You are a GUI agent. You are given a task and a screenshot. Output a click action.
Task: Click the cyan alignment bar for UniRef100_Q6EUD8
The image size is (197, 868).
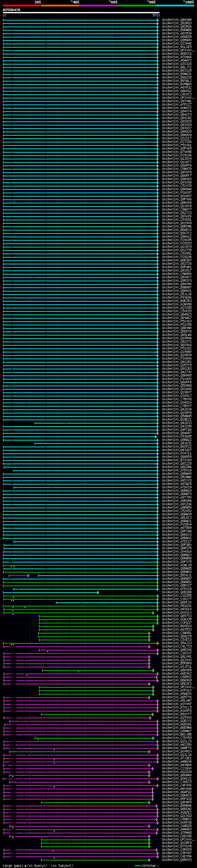pyautogui.click(x=51, y=592)
